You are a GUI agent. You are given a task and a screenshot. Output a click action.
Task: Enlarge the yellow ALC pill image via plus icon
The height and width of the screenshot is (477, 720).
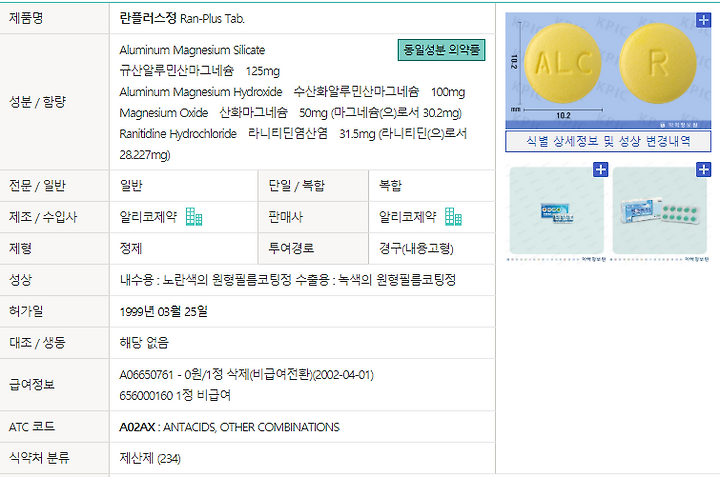point(703,20)
